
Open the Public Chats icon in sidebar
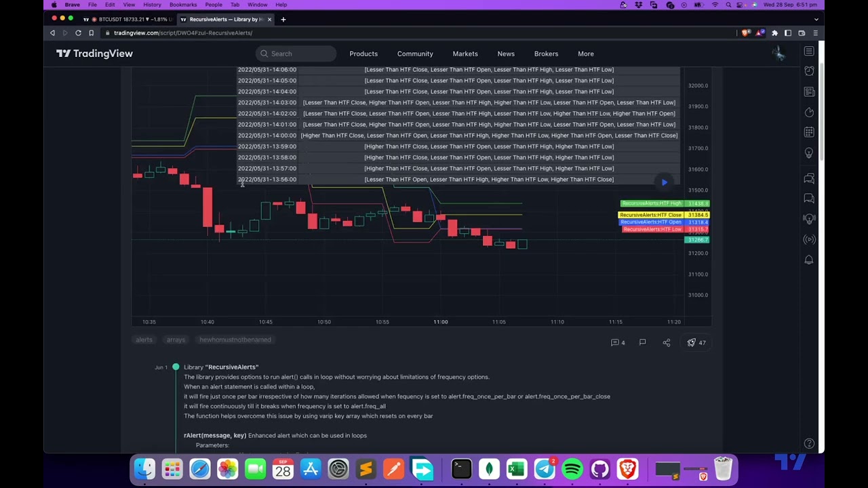[x=809, y=178]
